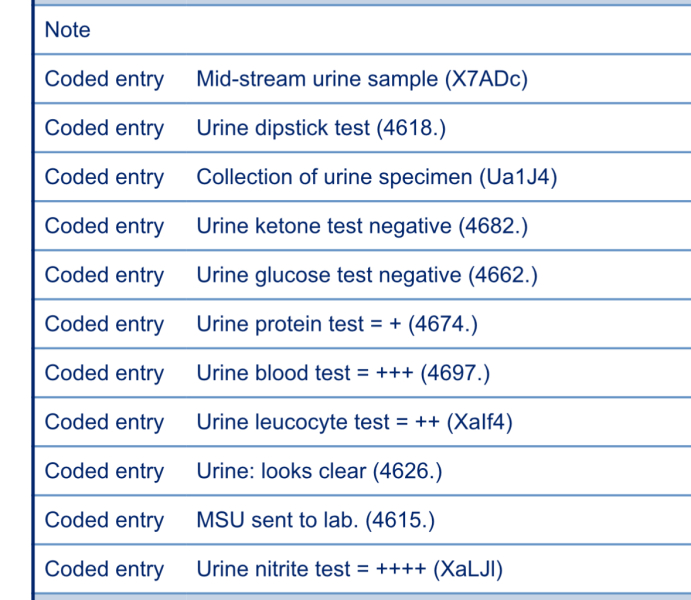Screen dimensions: 691x600
Task: Select the Note header row
Action: (362, 30)
